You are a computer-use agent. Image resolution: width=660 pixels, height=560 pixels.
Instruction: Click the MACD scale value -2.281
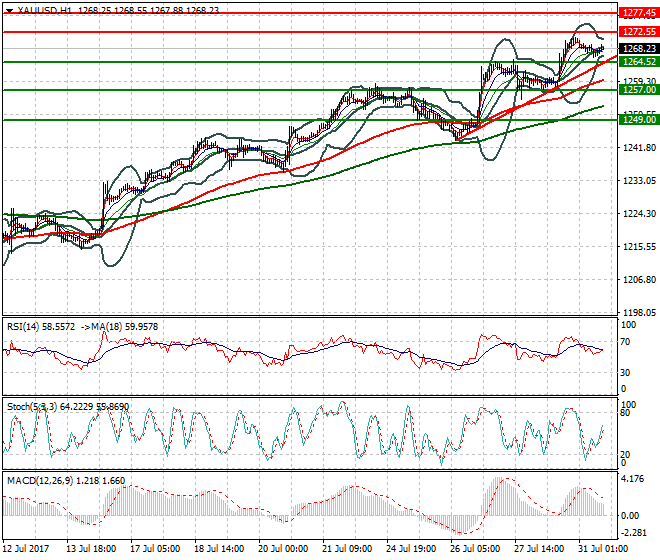pos(633,533)
